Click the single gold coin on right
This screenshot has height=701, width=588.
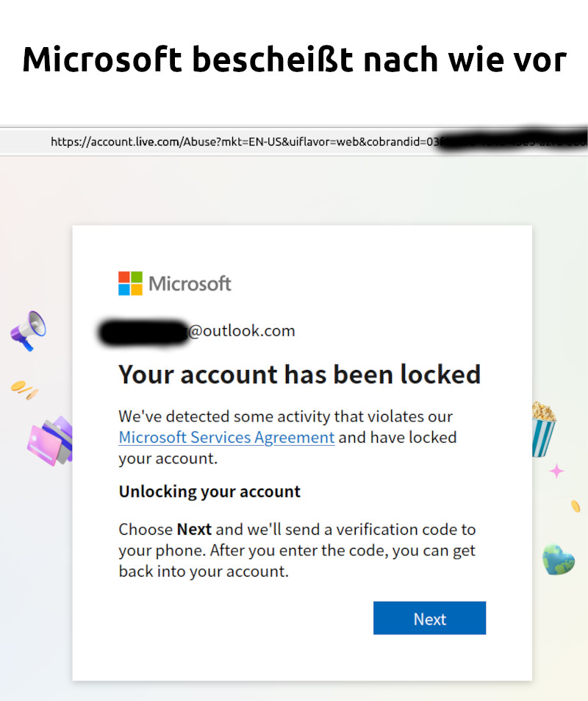click(576, 506)
